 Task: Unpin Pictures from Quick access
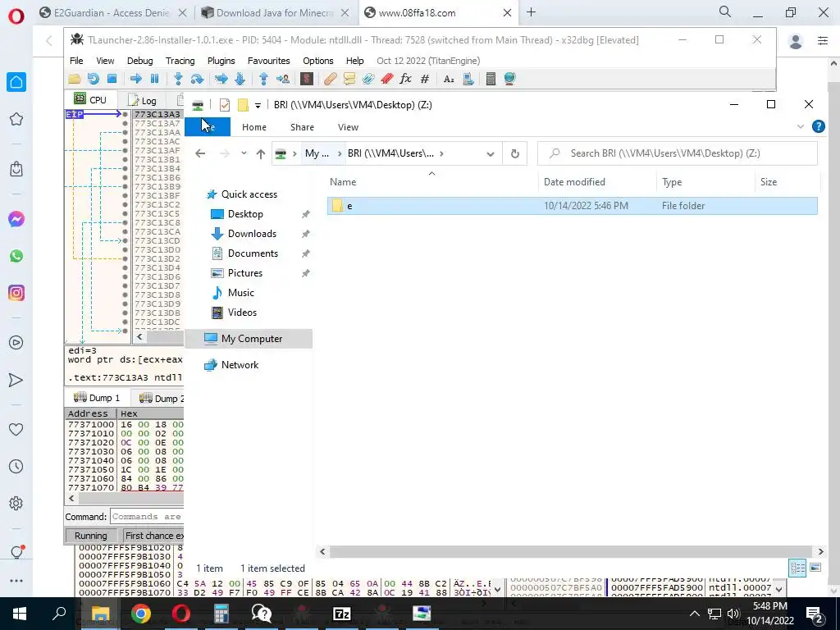[x=305, y=273]
